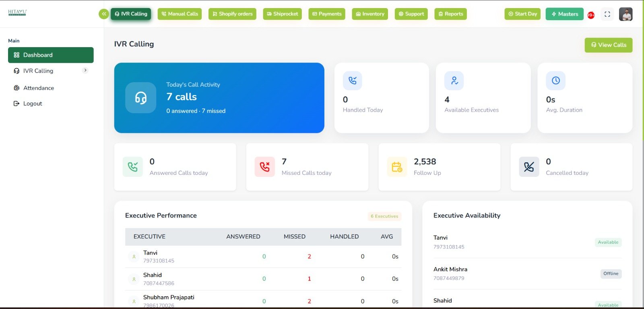This screenshot has width=644, height=309.
Task: Click Tanvi's Available status badge
Action: 608,242
